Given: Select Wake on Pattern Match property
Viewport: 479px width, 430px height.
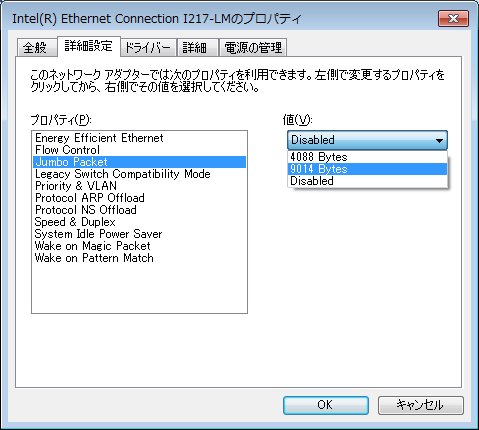Looking at the screenshot, I should click(139, 258).
